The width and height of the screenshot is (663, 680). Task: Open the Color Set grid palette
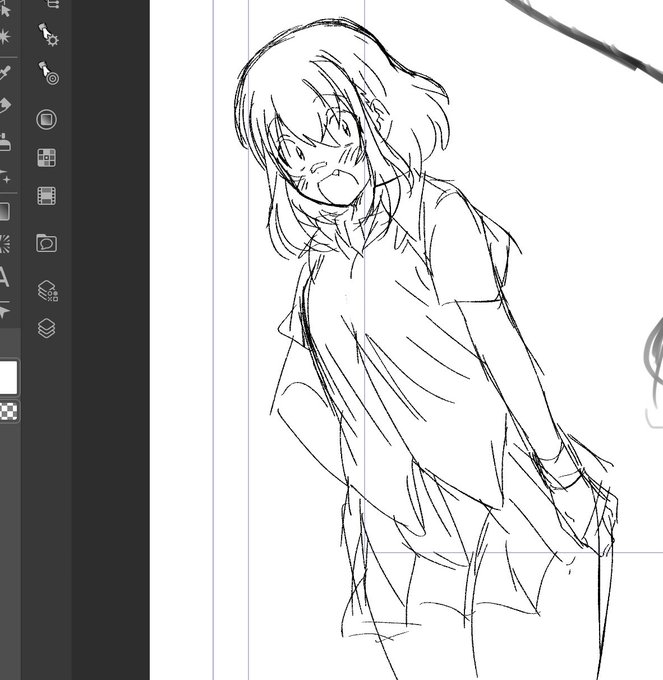[x=46, y=157]
